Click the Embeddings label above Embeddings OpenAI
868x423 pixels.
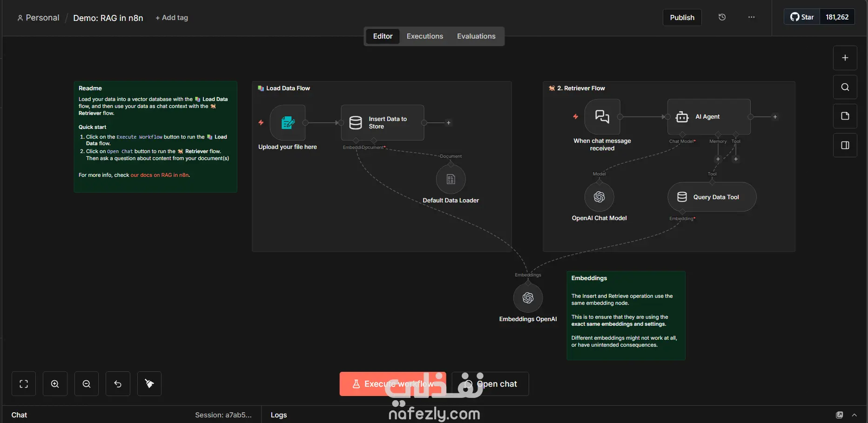point(528,275)
